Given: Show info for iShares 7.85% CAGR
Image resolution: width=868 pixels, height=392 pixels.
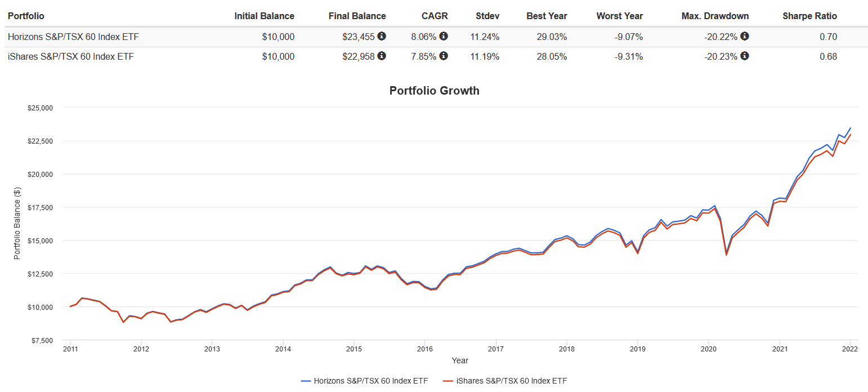Looking at the screenshot, I should 444,56.
